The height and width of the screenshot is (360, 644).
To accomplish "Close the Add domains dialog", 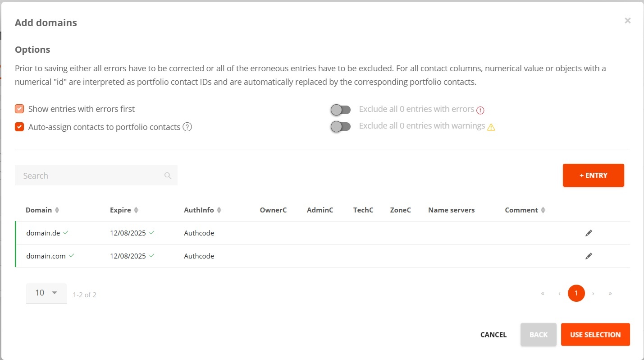I will tap(627, 20).
